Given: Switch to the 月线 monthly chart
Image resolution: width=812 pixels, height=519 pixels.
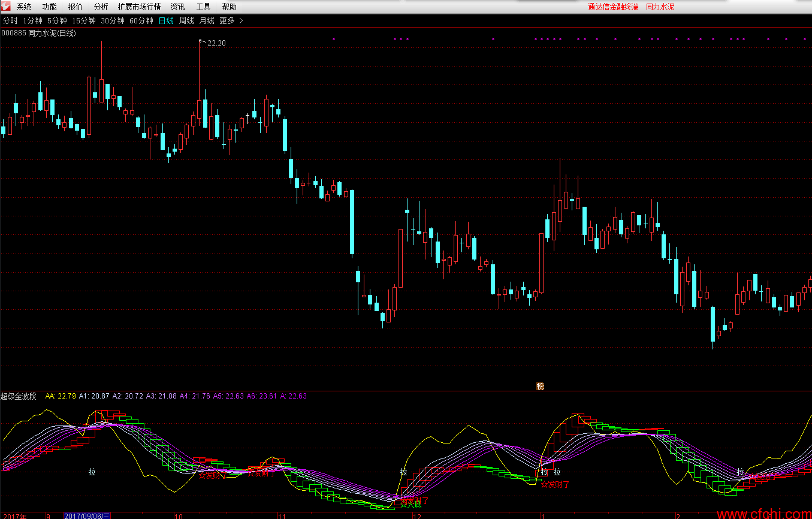Looking at the screenshot, I should pyautogui.click(x=207, y=20).
